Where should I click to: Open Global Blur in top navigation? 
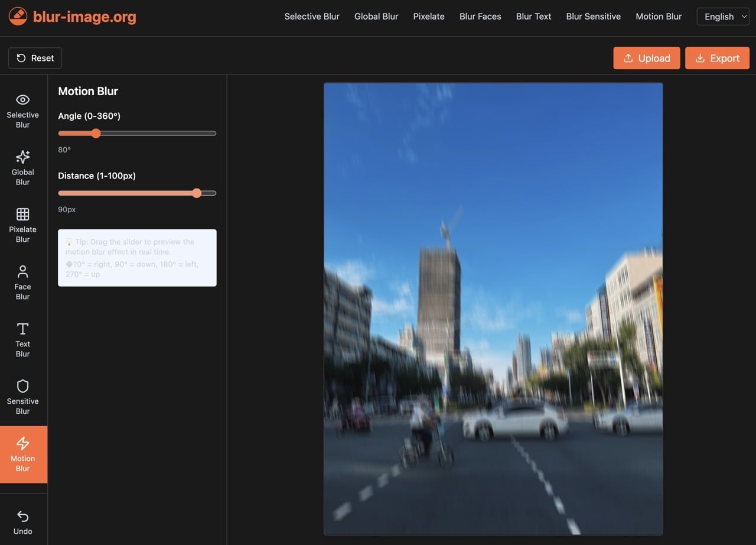coord(376,17)
